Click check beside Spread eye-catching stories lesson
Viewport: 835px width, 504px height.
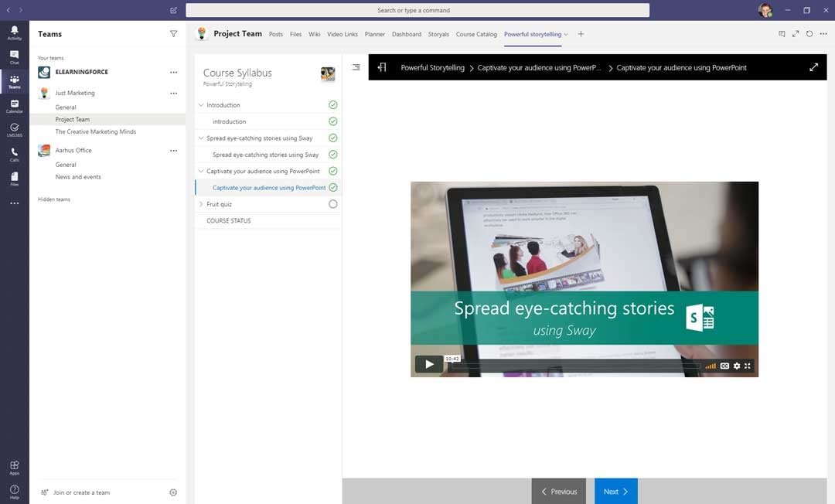pyautogui.click(x=332, y=155)
